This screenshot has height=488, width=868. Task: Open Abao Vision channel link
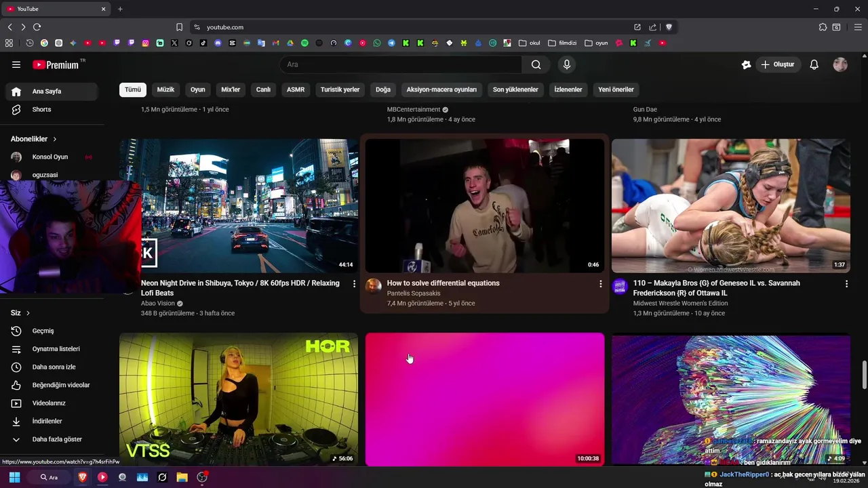tap(158, 304)
